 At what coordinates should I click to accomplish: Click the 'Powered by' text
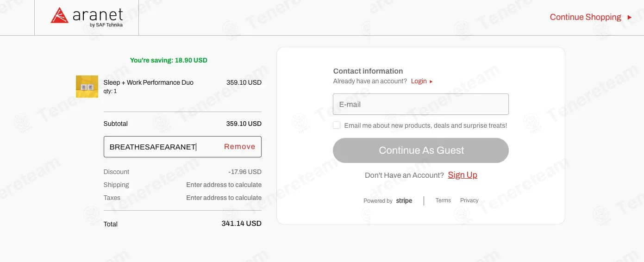[378, 201]
